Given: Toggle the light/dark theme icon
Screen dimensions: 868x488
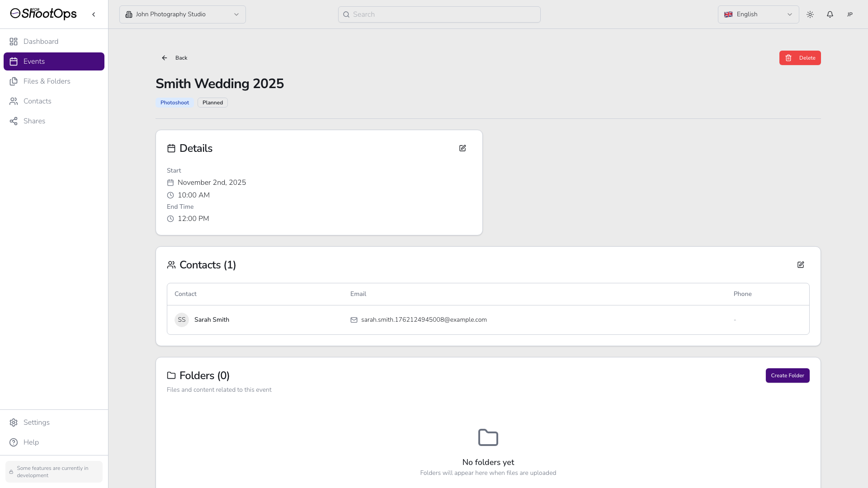Looking at the screenshot, I should pos(810,14).
